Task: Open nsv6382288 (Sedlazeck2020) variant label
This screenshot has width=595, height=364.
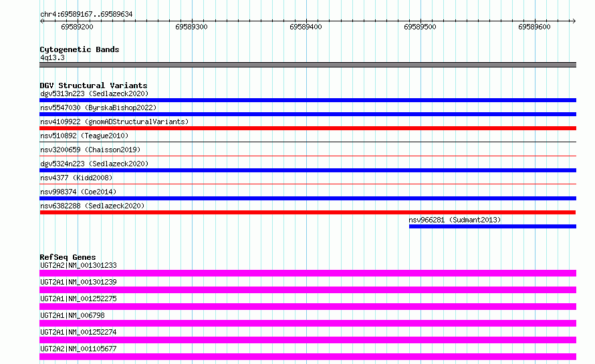Action: click(92, 206)
